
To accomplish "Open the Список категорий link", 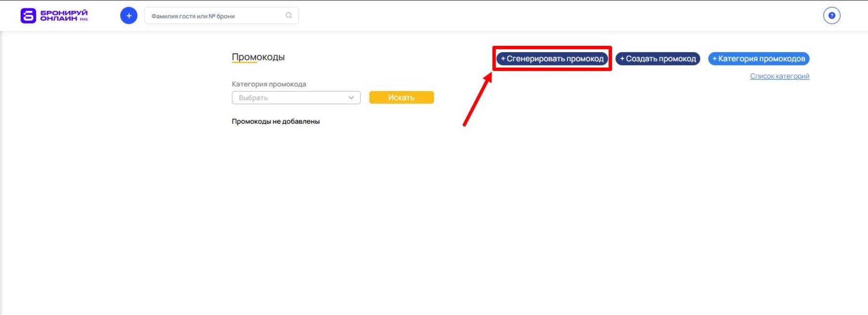I will coord(779,76).
